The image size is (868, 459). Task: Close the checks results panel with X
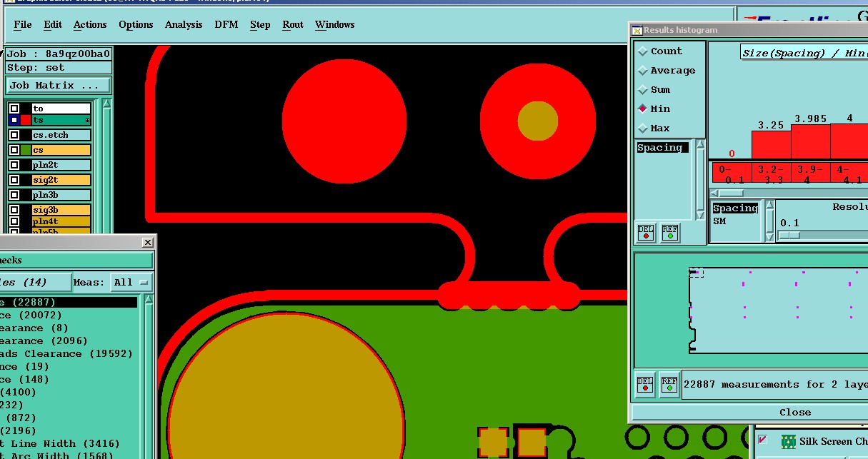coord(147,243)
